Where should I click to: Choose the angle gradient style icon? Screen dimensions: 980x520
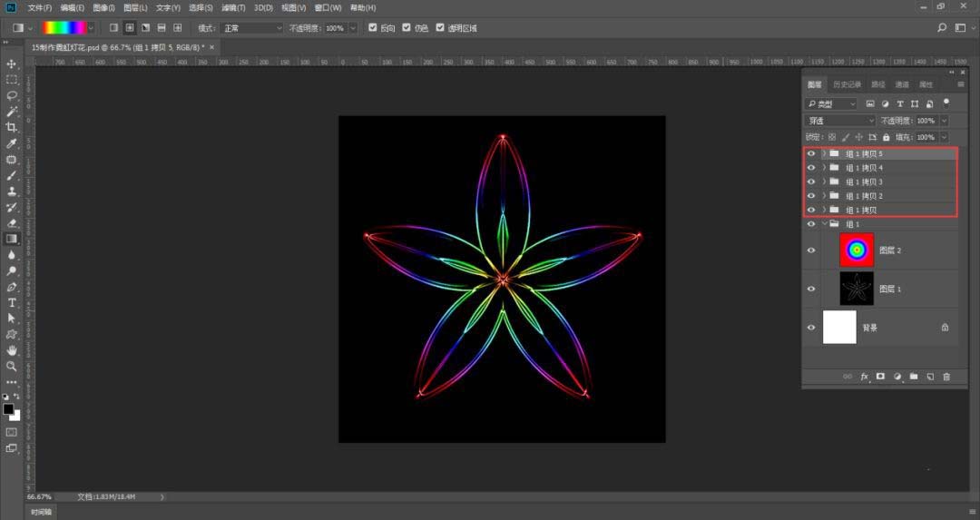tap(145, 28)
